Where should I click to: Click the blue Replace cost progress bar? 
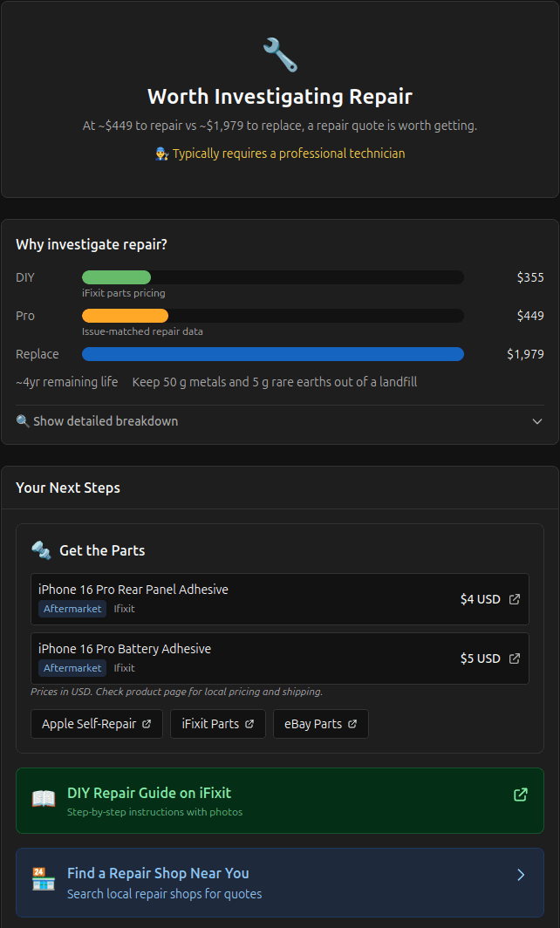(x=272, y=354)
